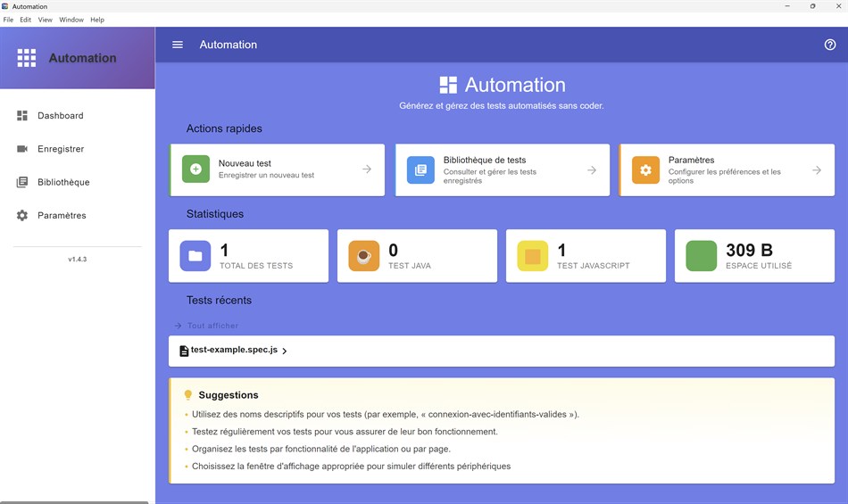Click the large dashboard icon beside Automation title
This screenshot has height=504, width=848.
click(x=448, y=85)
